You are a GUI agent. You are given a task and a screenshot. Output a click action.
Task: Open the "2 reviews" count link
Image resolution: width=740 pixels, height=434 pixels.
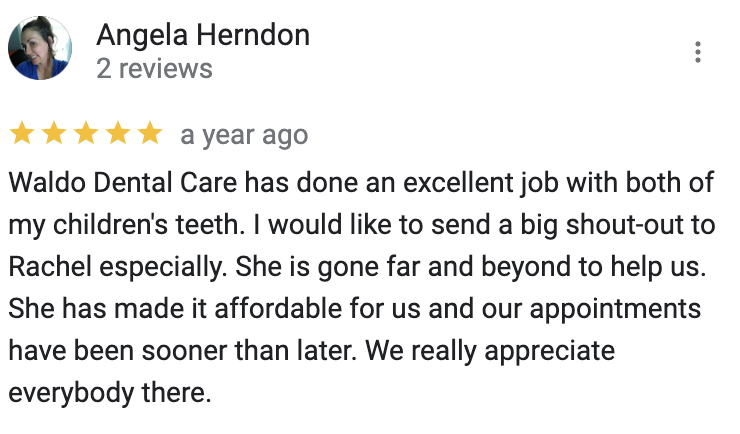tap(154, 69)
